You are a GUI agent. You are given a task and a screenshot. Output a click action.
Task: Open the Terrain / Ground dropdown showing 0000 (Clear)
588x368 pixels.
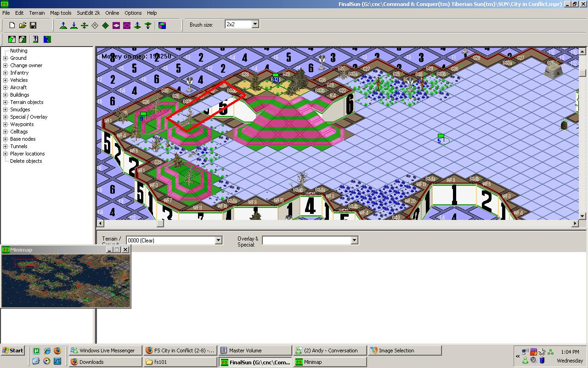(x=218, y=240)
